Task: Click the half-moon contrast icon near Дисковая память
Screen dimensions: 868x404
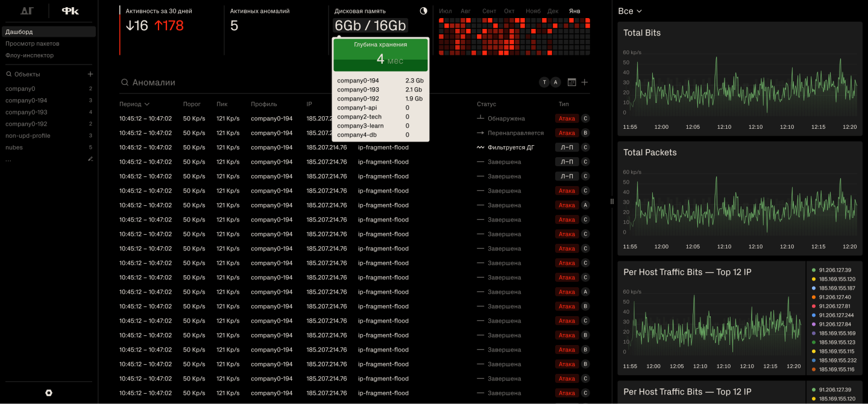Action: (423, 11)
